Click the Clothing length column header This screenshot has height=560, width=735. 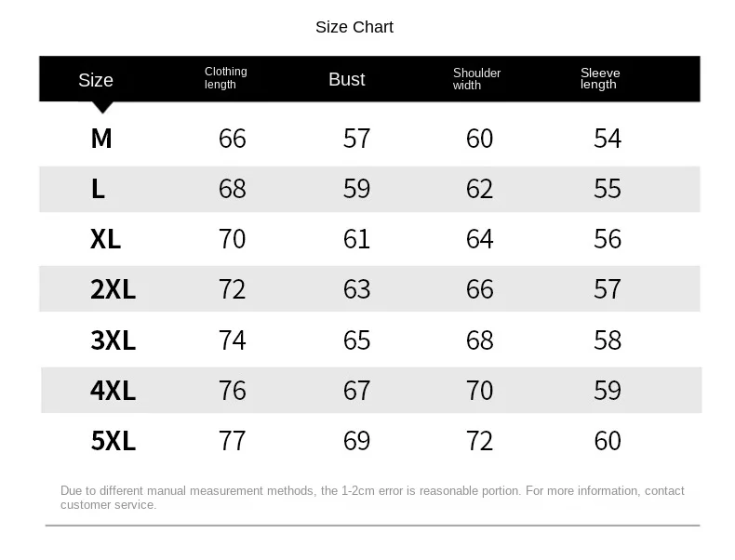226,78
